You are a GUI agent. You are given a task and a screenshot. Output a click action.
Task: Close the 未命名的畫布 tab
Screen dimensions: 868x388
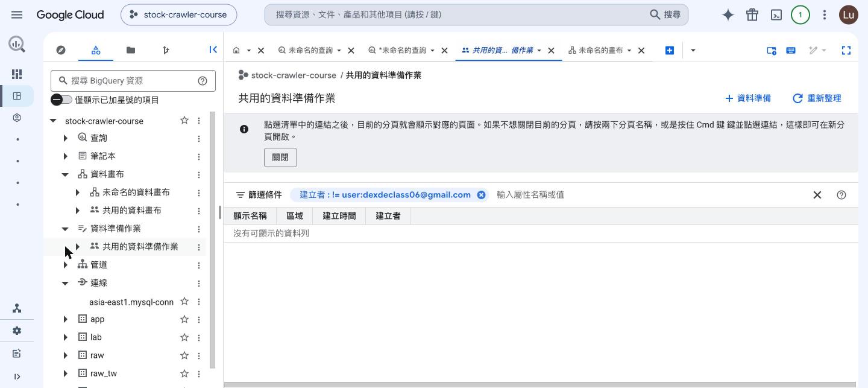pyautogui.click(x=641, y=51)
